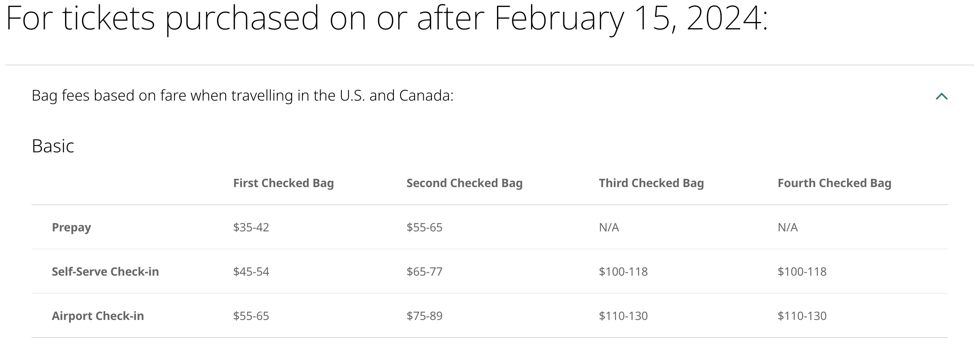Click the Prepay second bag $55-65 fee

(x=424, y=227)
